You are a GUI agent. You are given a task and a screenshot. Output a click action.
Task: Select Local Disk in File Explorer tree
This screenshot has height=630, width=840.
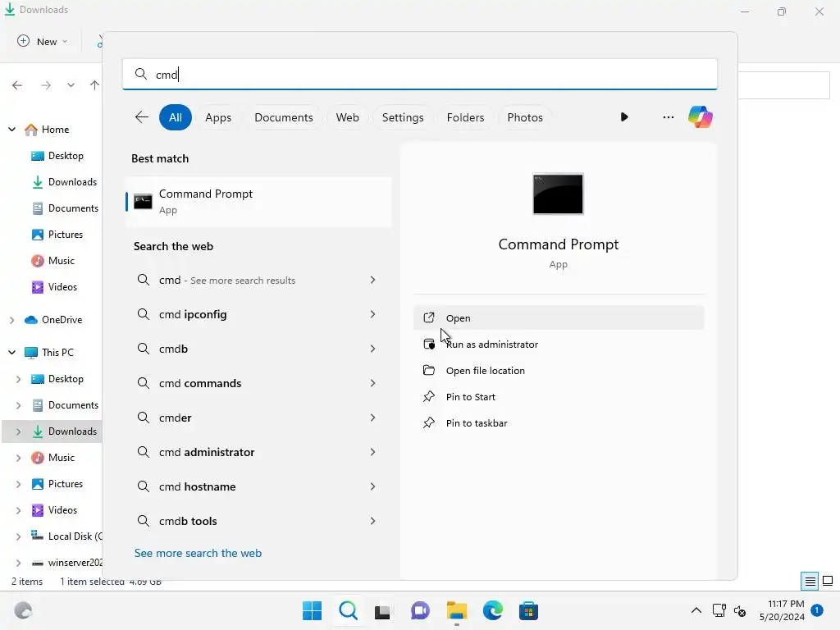pyautogui.click(x=66, y=536)
